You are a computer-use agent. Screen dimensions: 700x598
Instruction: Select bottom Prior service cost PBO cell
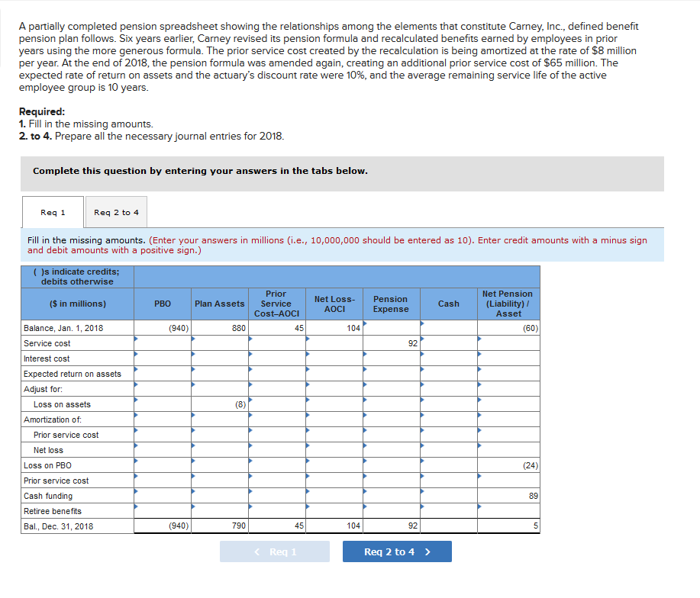point(163,481)
